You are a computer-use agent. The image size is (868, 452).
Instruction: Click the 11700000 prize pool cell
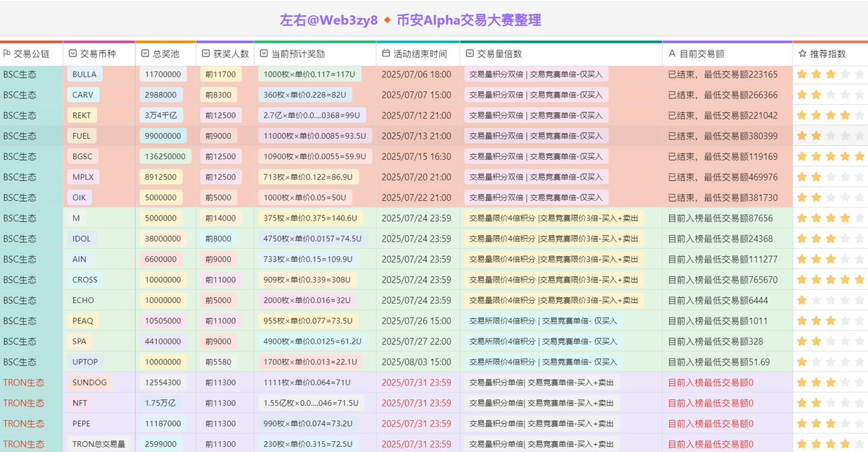pos(165,74)
